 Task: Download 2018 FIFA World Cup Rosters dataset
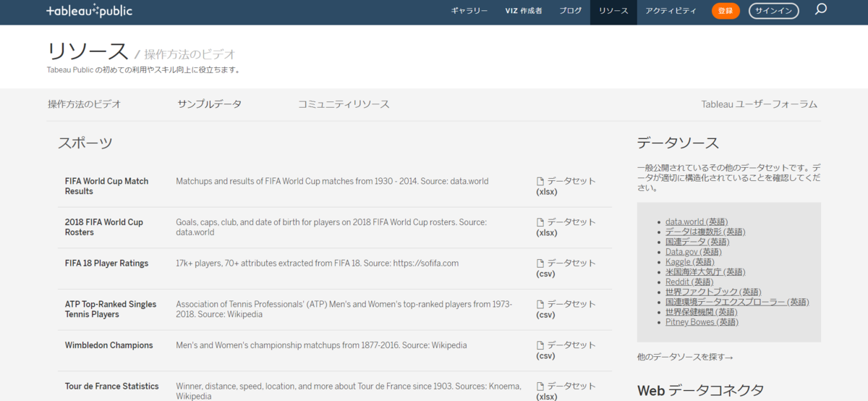point(566,227)
